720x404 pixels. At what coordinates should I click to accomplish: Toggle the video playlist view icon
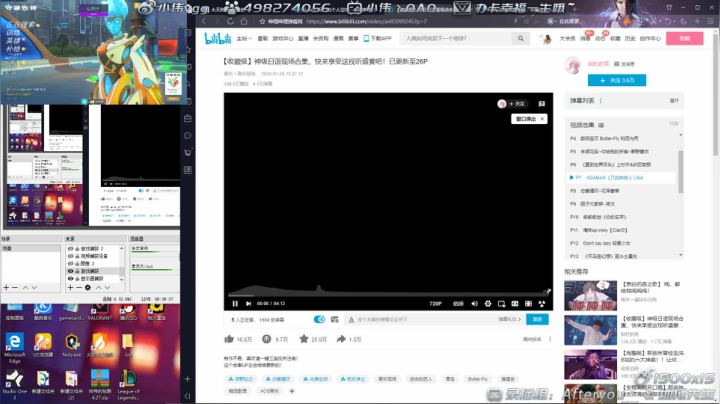[601, 125]
